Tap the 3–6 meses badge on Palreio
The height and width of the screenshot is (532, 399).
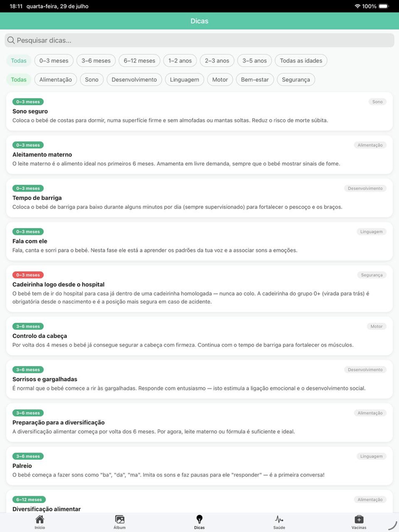coord(28,456)
